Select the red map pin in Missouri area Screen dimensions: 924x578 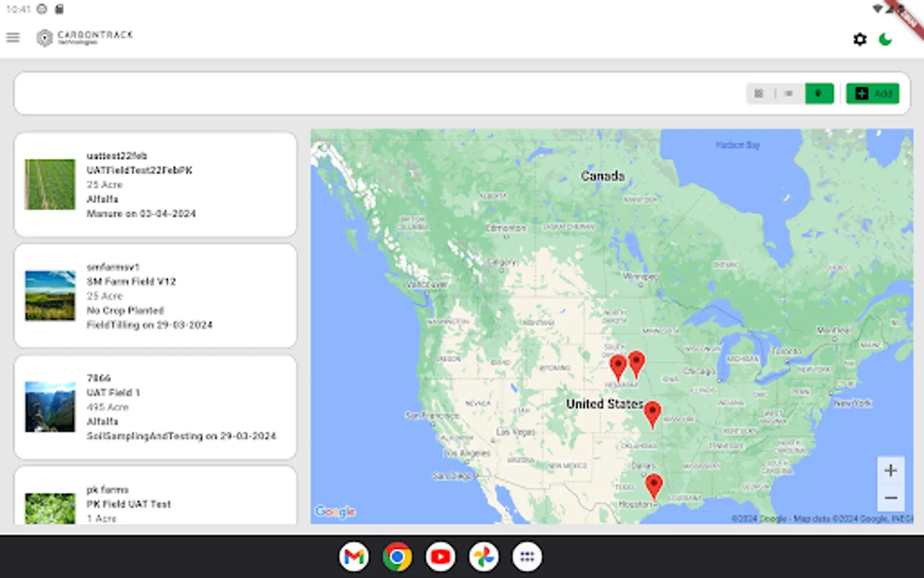pos(652,414)
